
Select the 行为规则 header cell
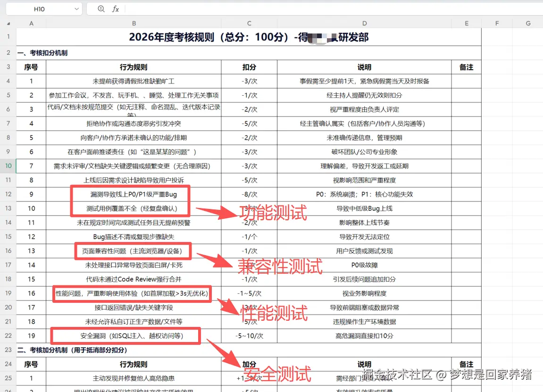134,67
